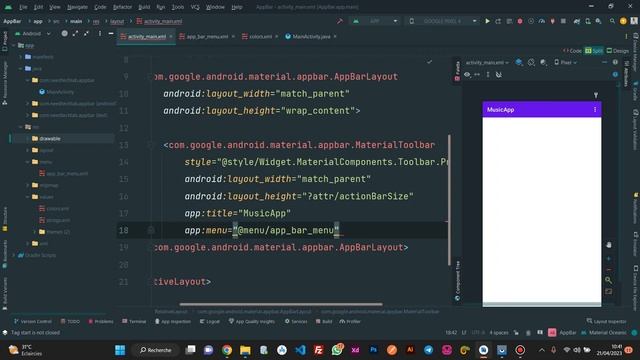Select the project tree target locate icon
Viewport: 640px width, 360px height.
(64, 33)
